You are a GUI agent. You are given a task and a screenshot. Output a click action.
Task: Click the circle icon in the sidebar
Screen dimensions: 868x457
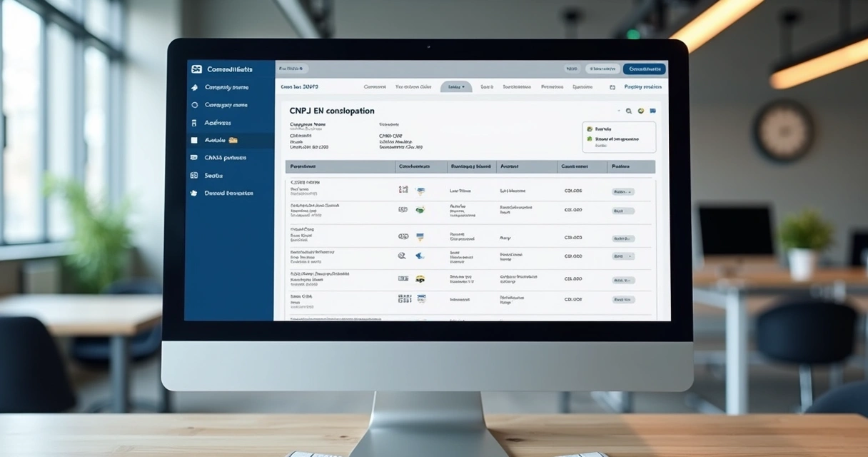tap(195, 105)
